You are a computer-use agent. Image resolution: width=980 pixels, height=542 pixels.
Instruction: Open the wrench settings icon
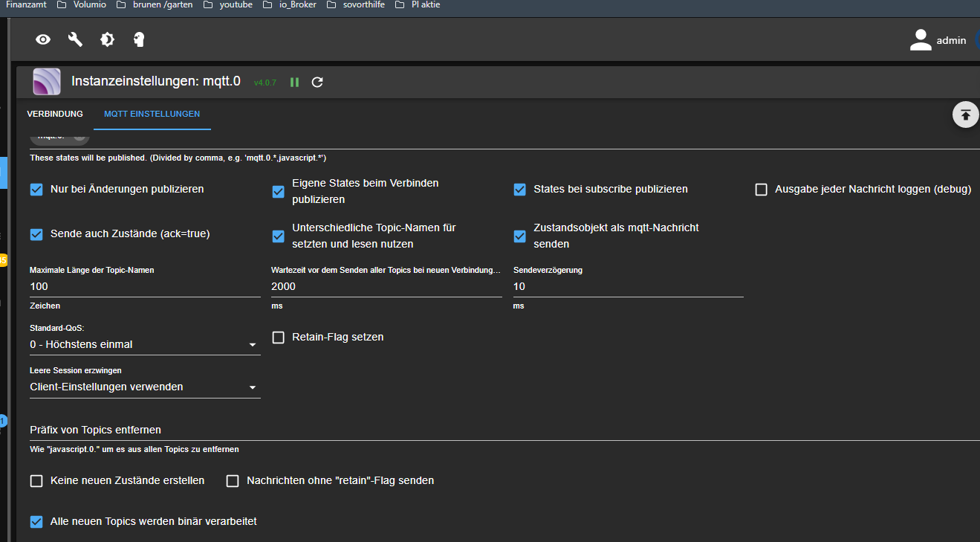coord(75,39)
